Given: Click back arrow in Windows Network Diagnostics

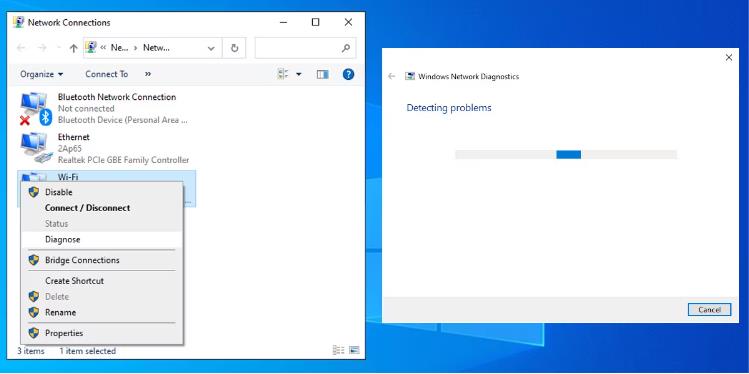Looking at the screenshot, I should [392, 76].
